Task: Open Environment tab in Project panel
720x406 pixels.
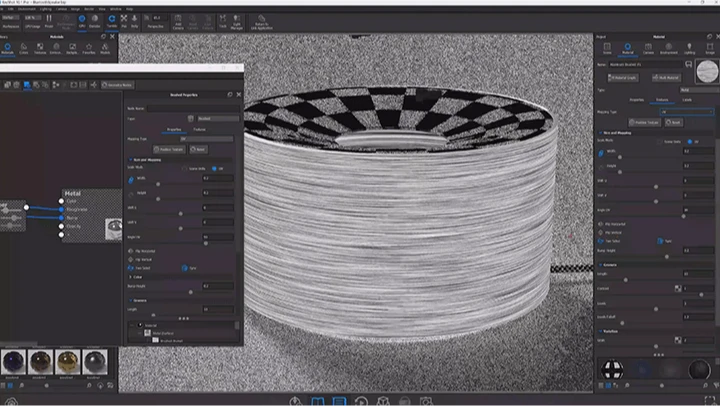Action: pyautogui.click(x=669, y=49)
